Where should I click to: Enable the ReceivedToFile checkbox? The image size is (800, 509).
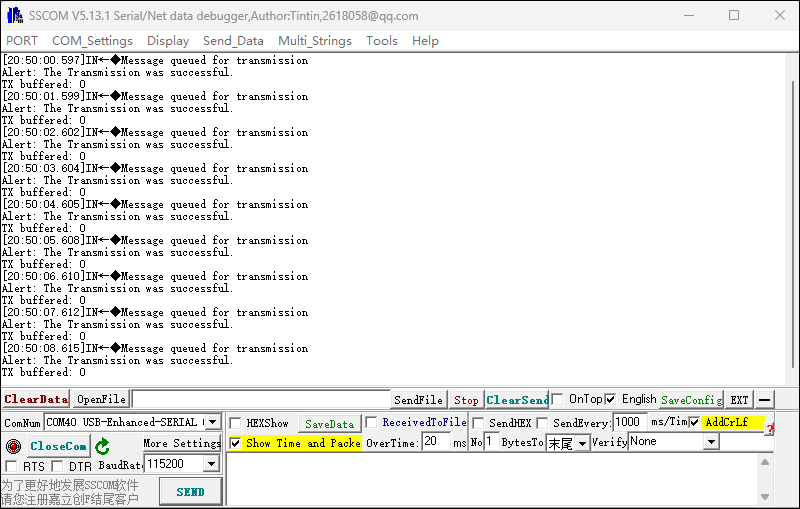pos(371,422)
